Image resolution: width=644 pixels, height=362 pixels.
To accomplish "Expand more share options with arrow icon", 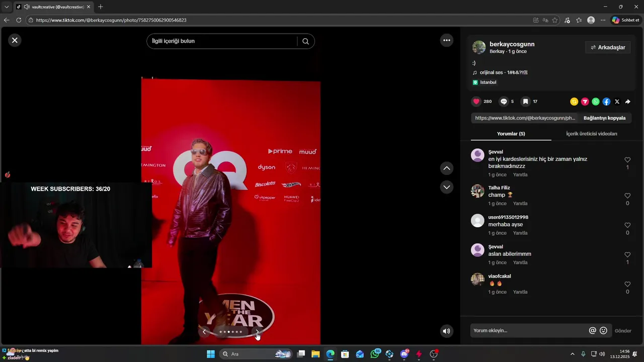I will [x=628, y=102].
